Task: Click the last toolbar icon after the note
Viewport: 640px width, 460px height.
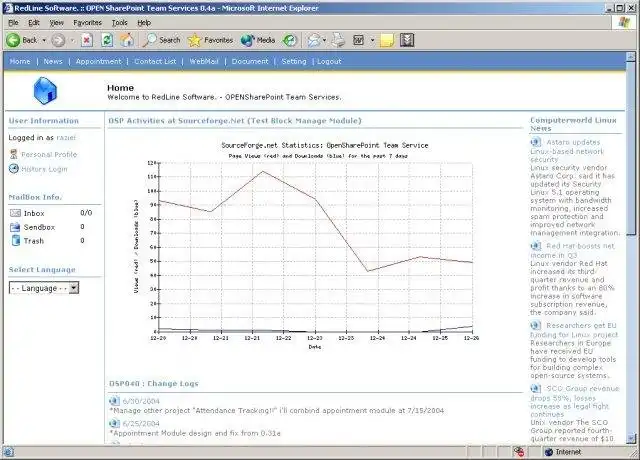Action: pos(407,40)
